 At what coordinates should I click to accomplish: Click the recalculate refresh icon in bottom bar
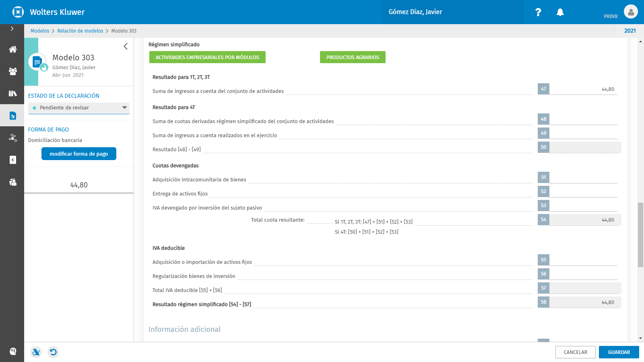53,352
